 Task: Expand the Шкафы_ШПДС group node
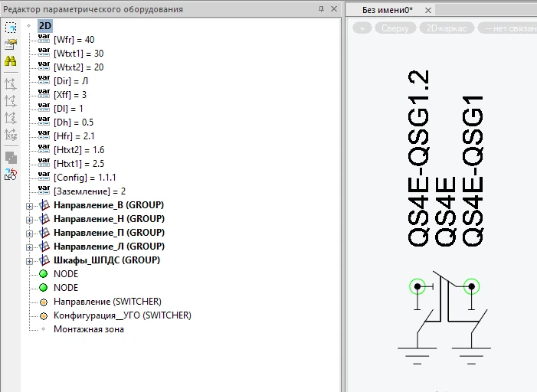click(30, 260)
